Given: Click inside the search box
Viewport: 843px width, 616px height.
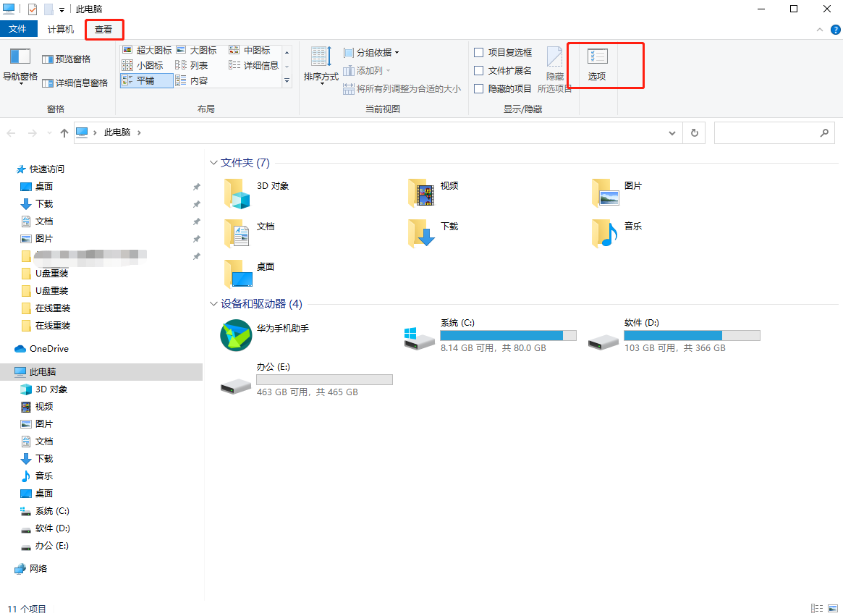Looking at the screenshot, I should 767,132.
